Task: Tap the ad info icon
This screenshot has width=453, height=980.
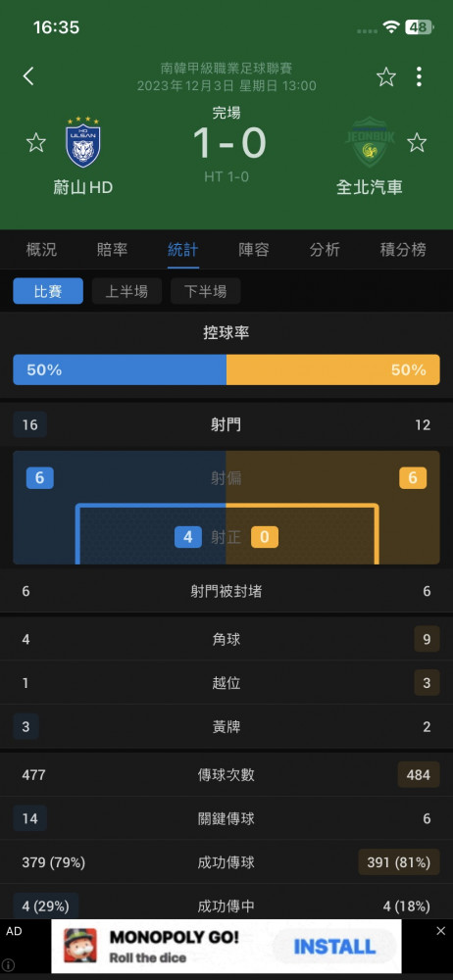Action: [x=8, y=965]
